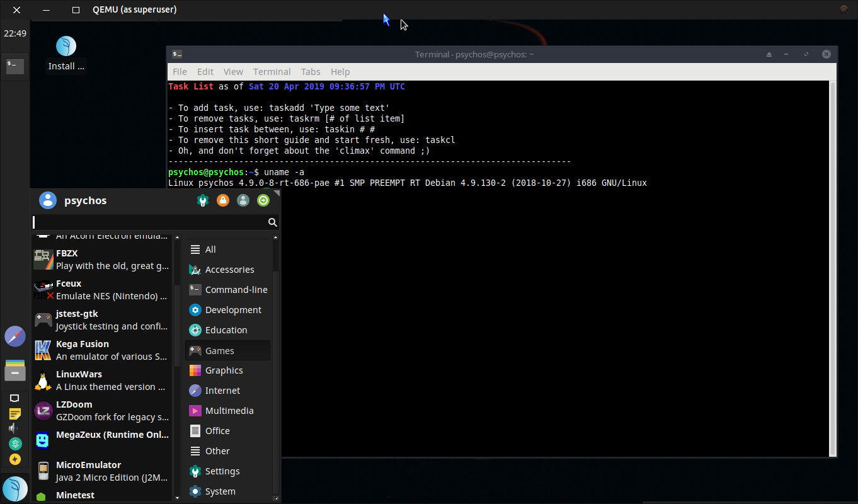
Task: Click terminal launcher icon in left panel
Action: click(x=15, y=66)
